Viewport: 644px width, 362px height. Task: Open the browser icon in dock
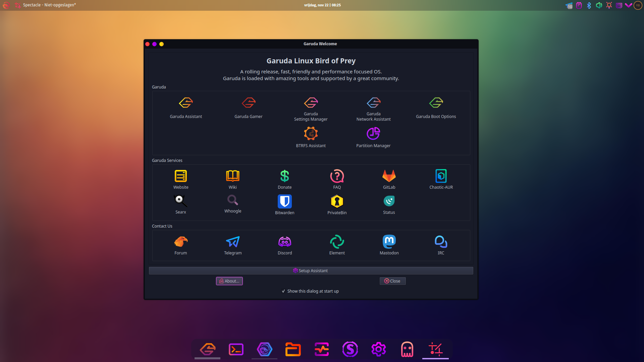[265, 350]
